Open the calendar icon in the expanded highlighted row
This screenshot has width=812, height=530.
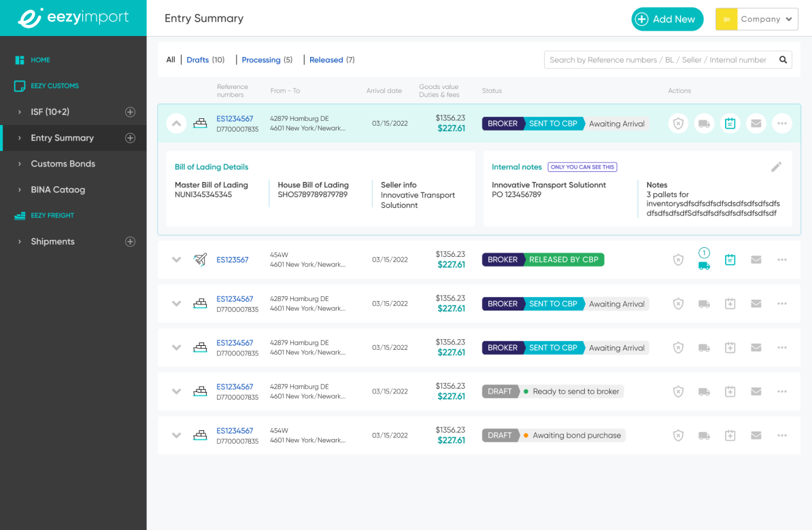(730, 124)
